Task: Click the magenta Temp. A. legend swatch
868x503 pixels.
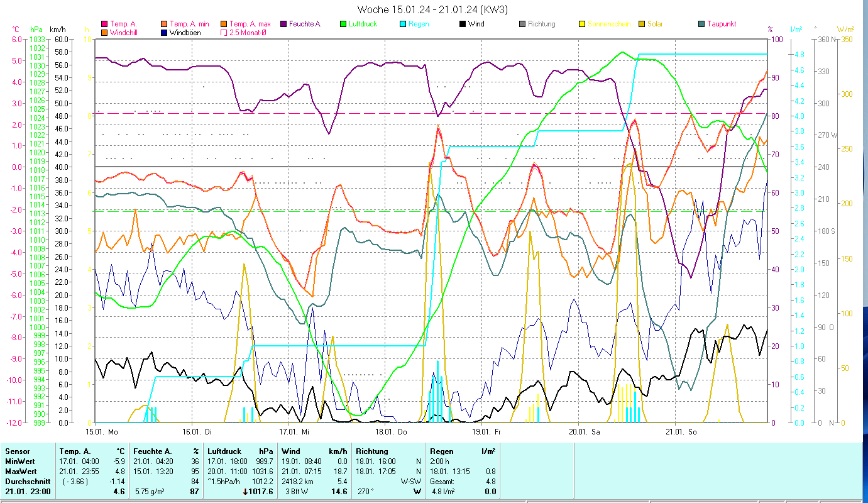Action: (104, 24)
